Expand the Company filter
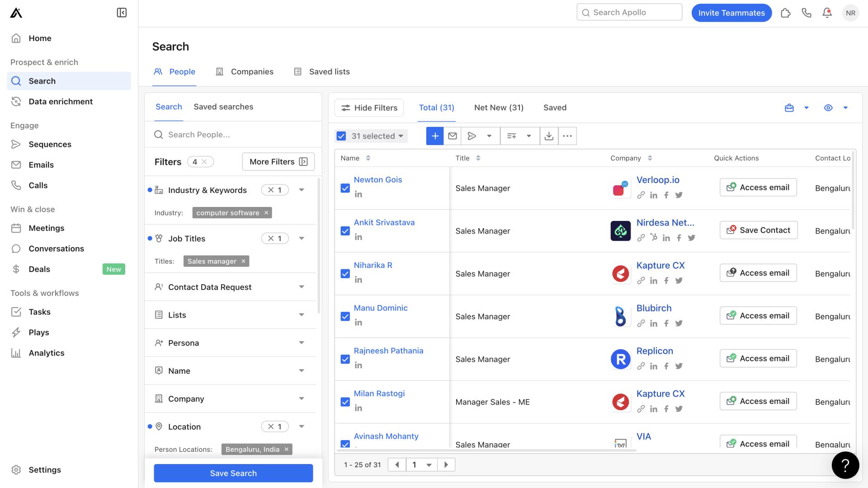 (x=302, y=399)
